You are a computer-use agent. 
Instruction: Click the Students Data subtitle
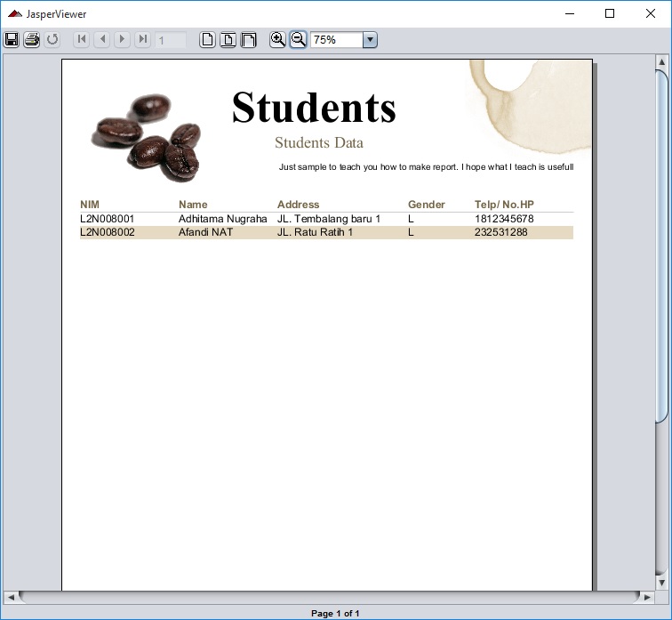319,142
